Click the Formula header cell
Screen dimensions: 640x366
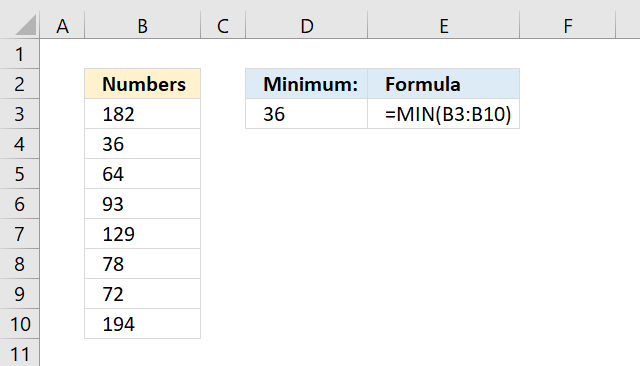[444, 84]
